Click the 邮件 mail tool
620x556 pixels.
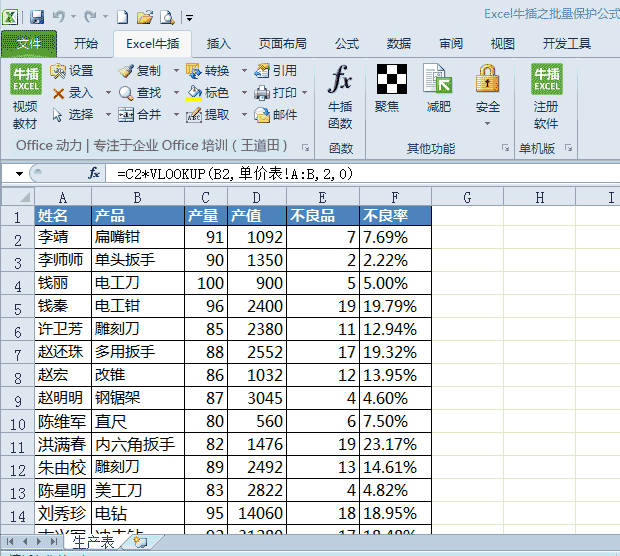[276, 115]
